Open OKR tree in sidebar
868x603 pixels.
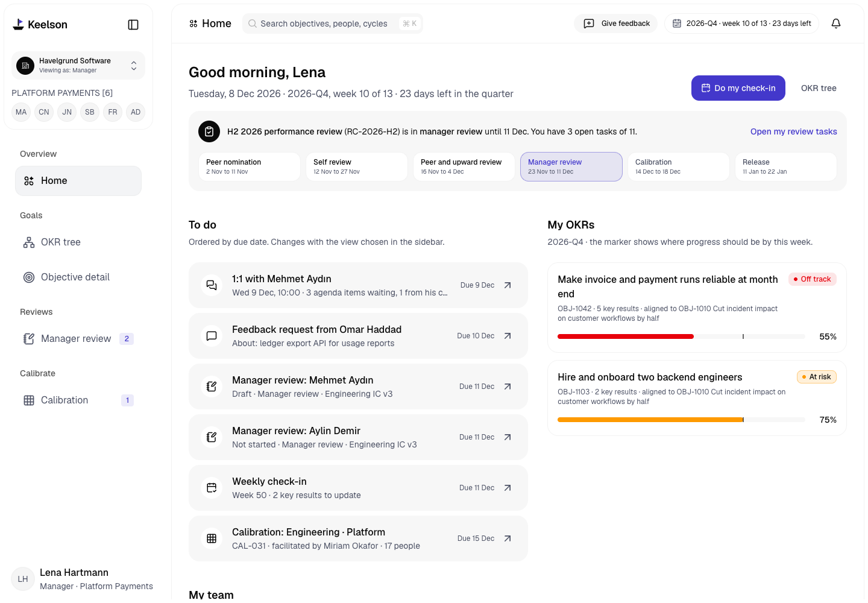(78, 242)
